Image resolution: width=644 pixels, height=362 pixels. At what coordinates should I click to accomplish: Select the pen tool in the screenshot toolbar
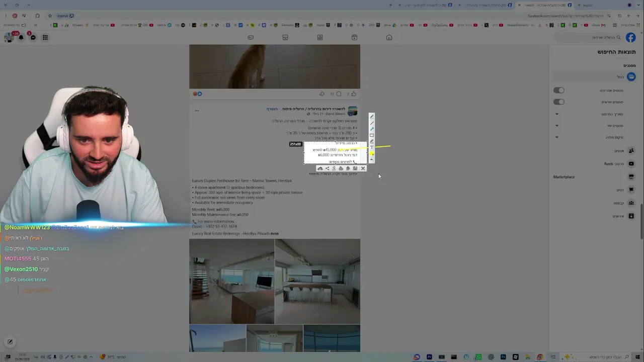pyautogui.click(x=372, y=117)
